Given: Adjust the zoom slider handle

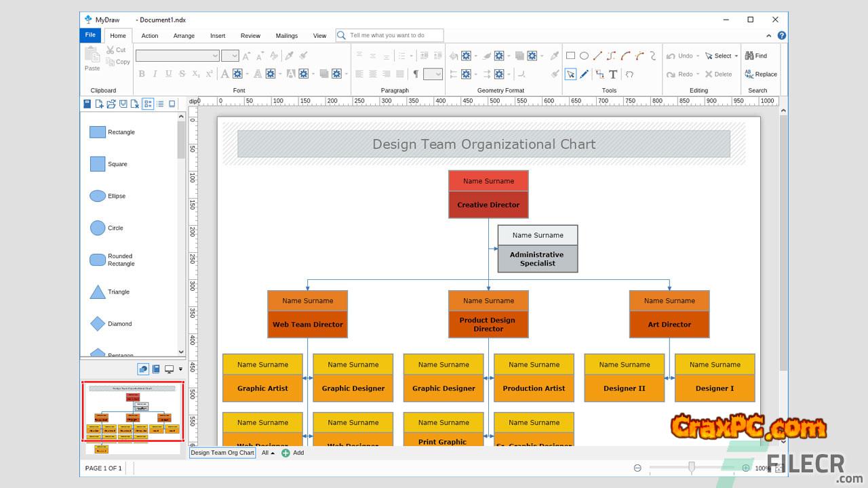Looking at the screenshot, I should pos(691,468).
